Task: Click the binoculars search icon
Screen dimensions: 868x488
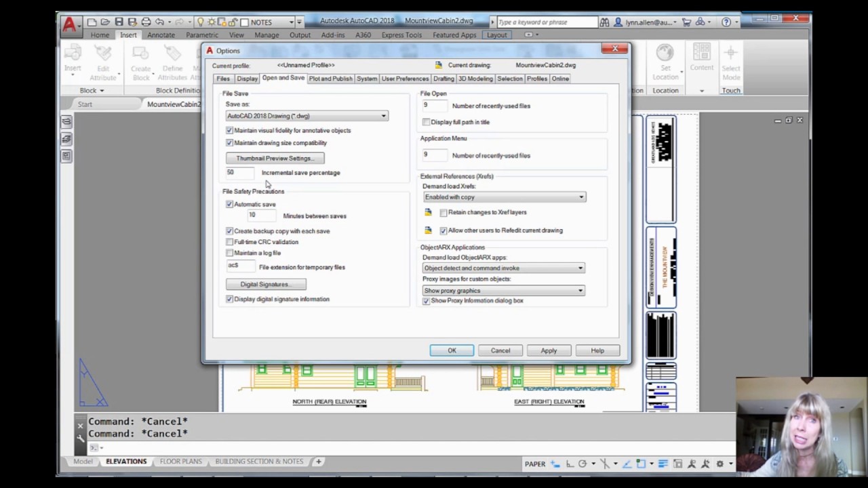Action: (x=604, y=22)
